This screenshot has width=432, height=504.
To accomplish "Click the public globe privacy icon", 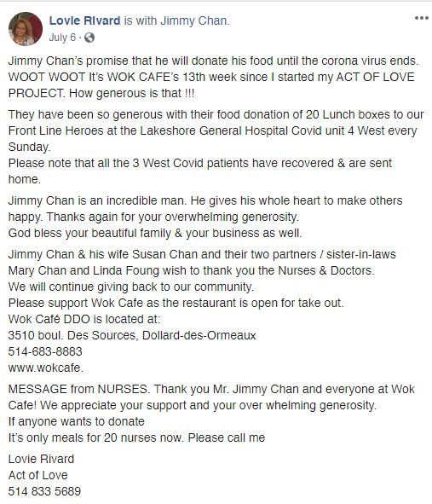I will [89, 38].
